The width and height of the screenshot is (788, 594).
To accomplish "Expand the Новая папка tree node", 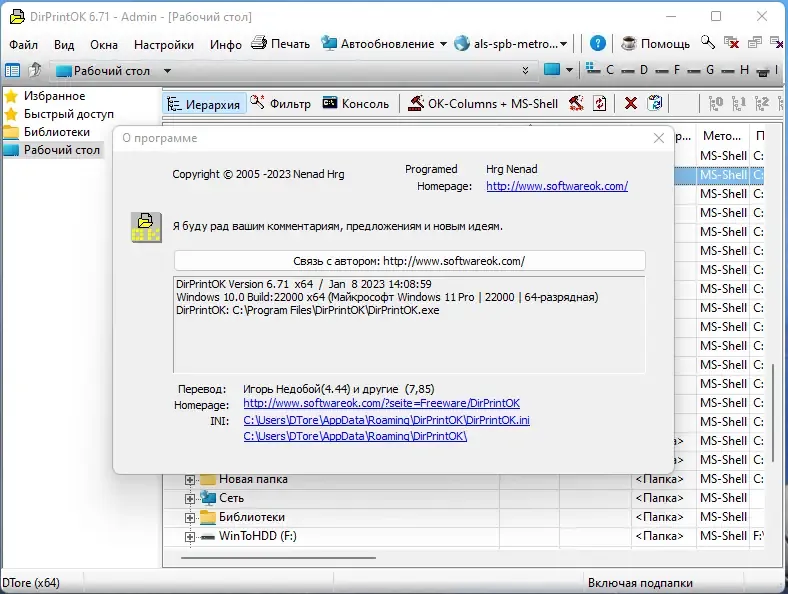I will (x=189, y=479).
